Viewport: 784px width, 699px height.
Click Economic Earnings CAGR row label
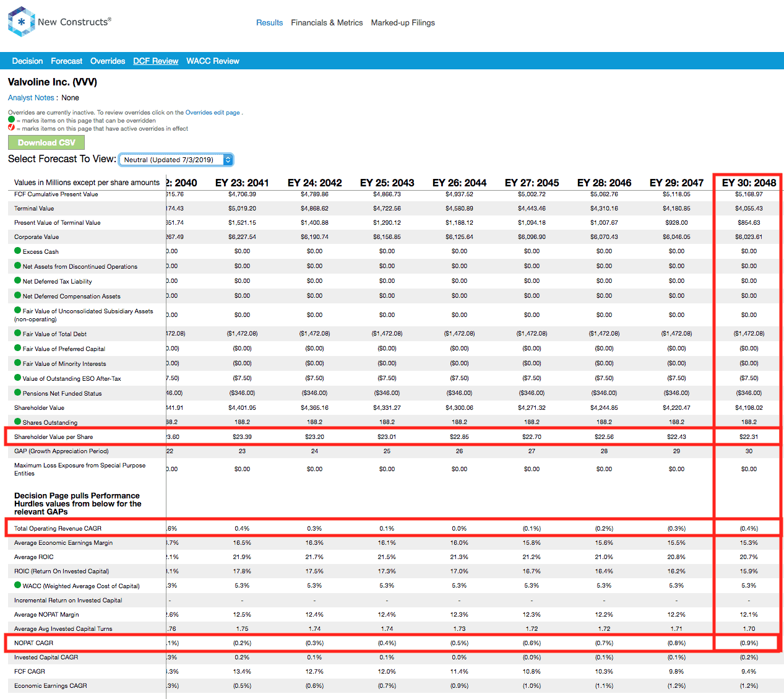(51, 685)
